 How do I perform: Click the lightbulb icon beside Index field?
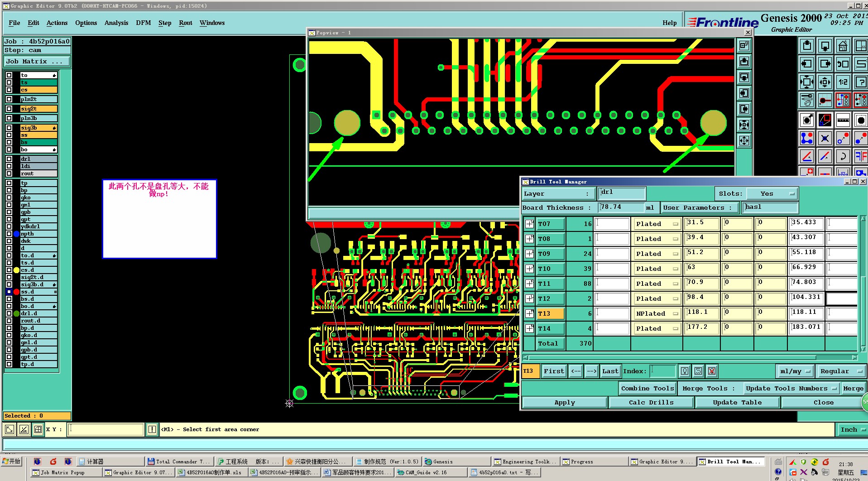pos(685,371)
